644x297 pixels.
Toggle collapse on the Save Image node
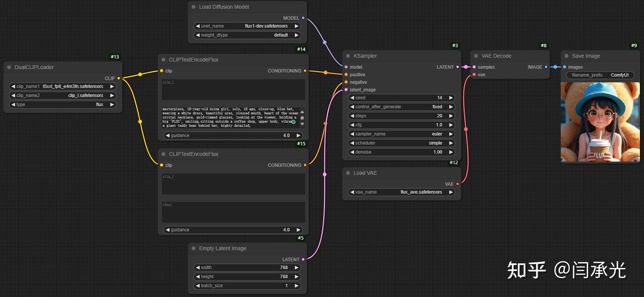click(x=566, y=56)
